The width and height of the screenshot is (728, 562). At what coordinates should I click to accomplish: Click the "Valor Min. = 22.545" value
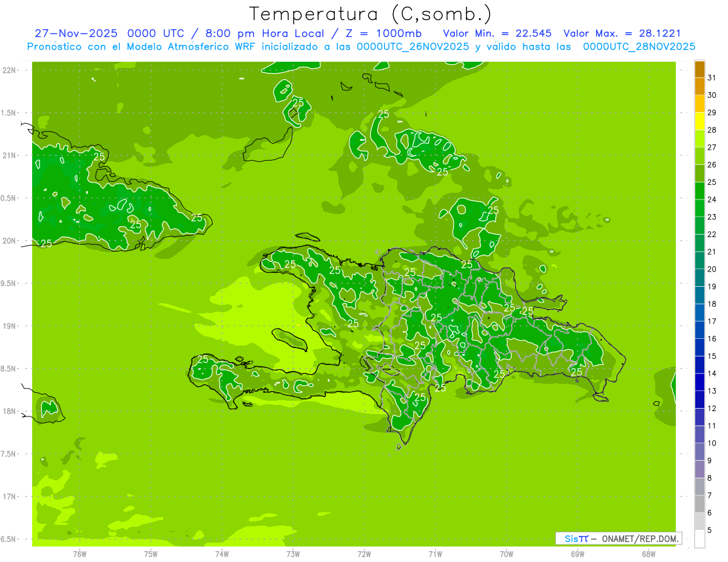coord(497,33)
